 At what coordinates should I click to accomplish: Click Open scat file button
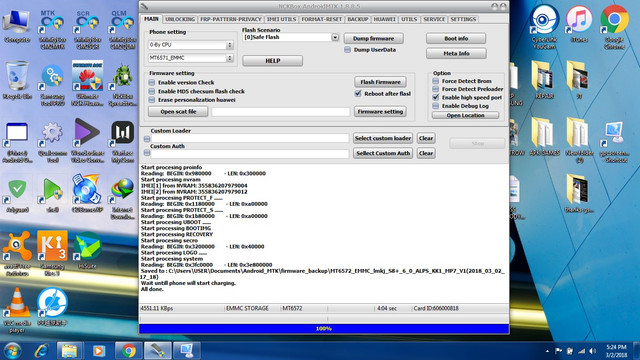click(178, 111)
